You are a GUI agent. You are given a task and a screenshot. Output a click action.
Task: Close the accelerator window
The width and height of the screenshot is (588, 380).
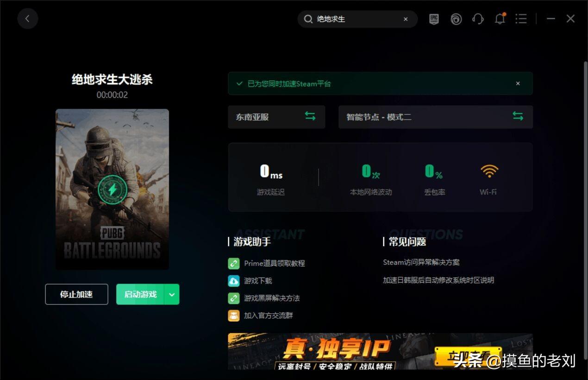coord(571,19)
